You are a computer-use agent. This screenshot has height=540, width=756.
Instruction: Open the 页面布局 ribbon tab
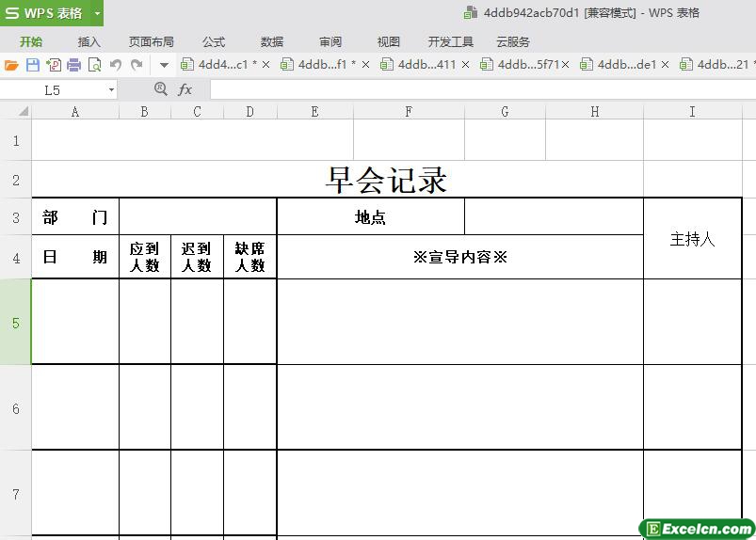[152, 42]
